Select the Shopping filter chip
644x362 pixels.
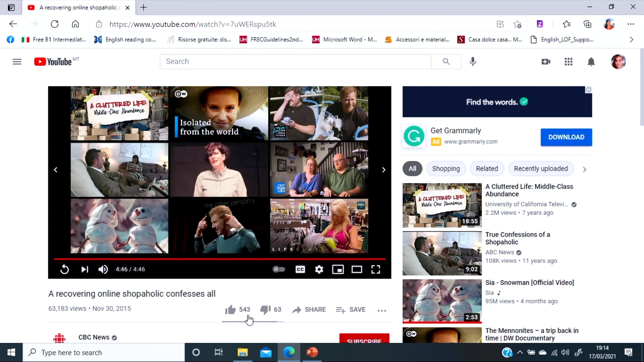pyautogui.click(x=446, y=169)
